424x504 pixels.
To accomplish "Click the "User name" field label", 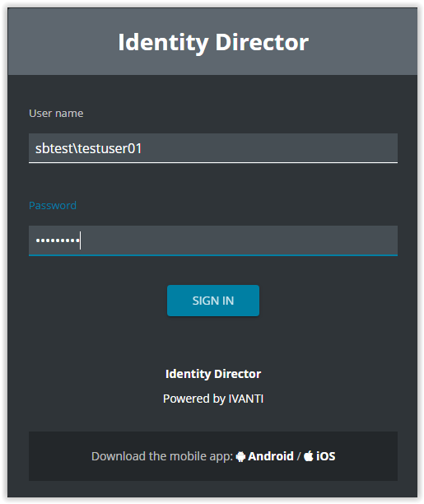I will coord(56,113).
